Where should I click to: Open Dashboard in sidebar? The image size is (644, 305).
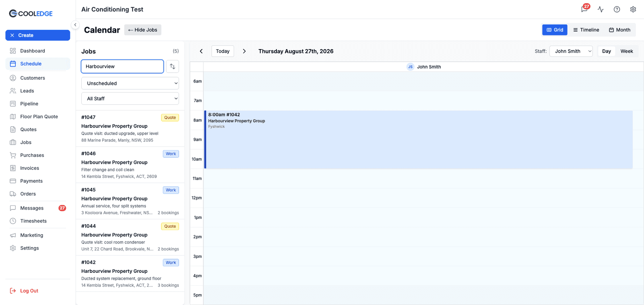click(38, 51)
